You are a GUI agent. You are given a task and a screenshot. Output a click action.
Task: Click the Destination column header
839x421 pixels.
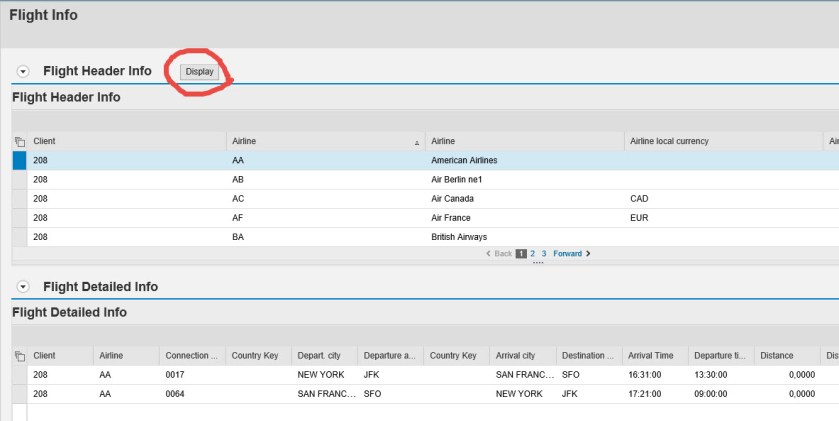(588, 356)
